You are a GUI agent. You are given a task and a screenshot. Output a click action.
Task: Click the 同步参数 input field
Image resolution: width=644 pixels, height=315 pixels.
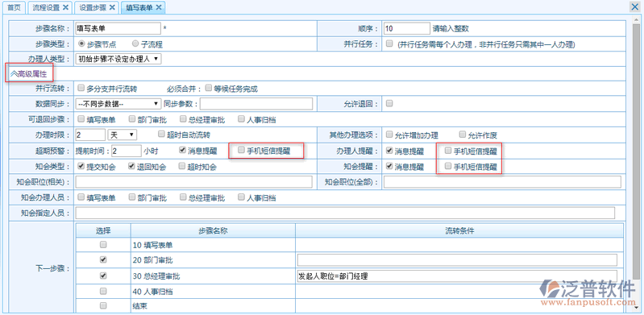[x=256, y=104]
